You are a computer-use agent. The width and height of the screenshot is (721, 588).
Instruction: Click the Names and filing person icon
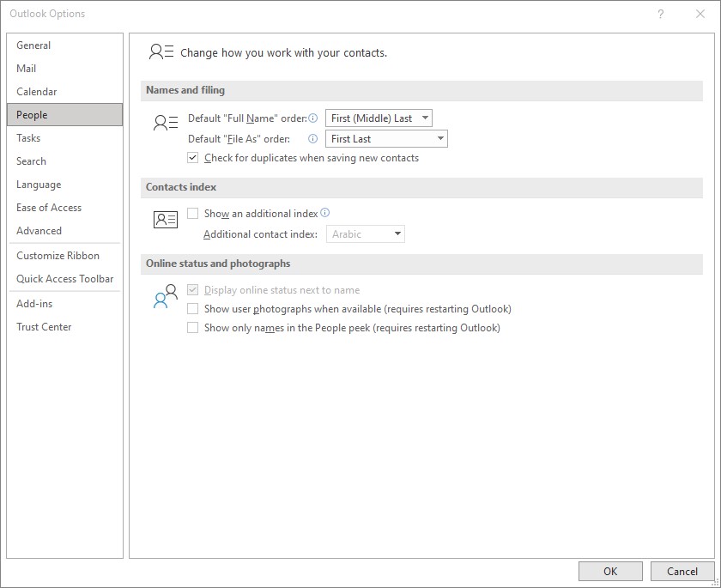[x=166, y=123]
